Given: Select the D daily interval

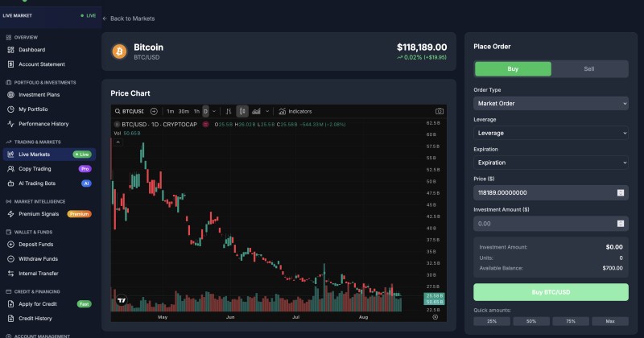Looking at the screenshot, I should click(206, 111).
